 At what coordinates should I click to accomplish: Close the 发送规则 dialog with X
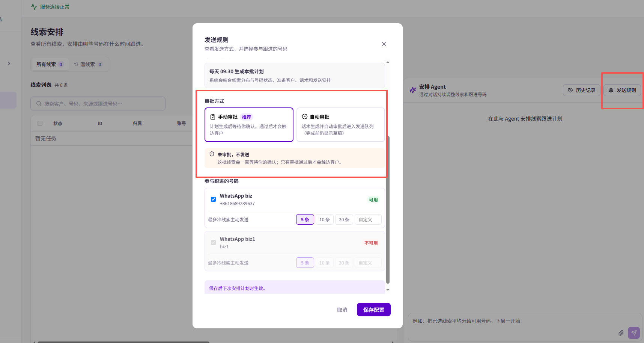(x=384, y=44)
